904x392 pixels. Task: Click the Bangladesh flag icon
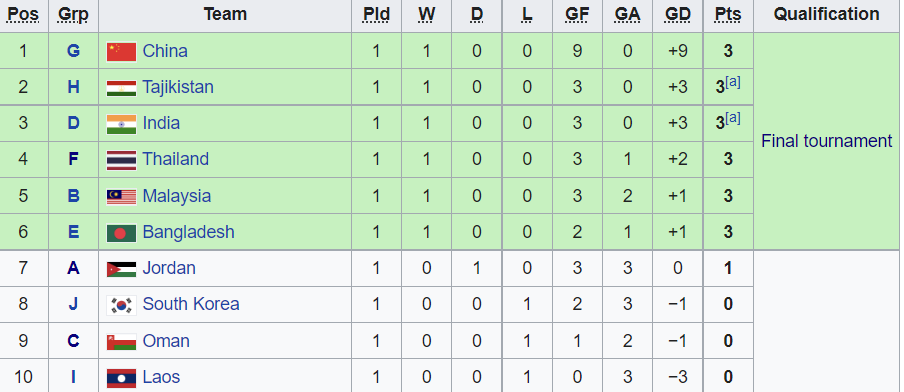pos(121,233)
